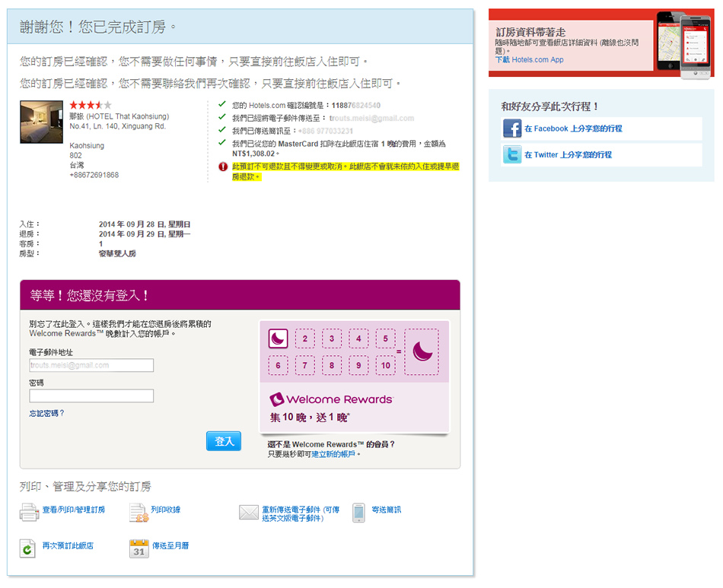The image size is (723, 588).
Task: Click stamp number 2 in rewards card
Action: click(x=304, y=338)
